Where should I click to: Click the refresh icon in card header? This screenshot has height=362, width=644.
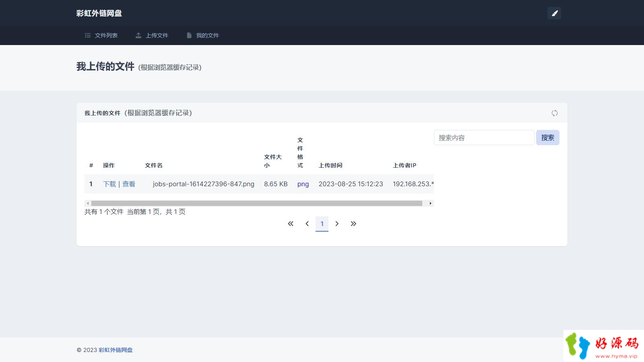pyautogui.click(x=555, y=113)
